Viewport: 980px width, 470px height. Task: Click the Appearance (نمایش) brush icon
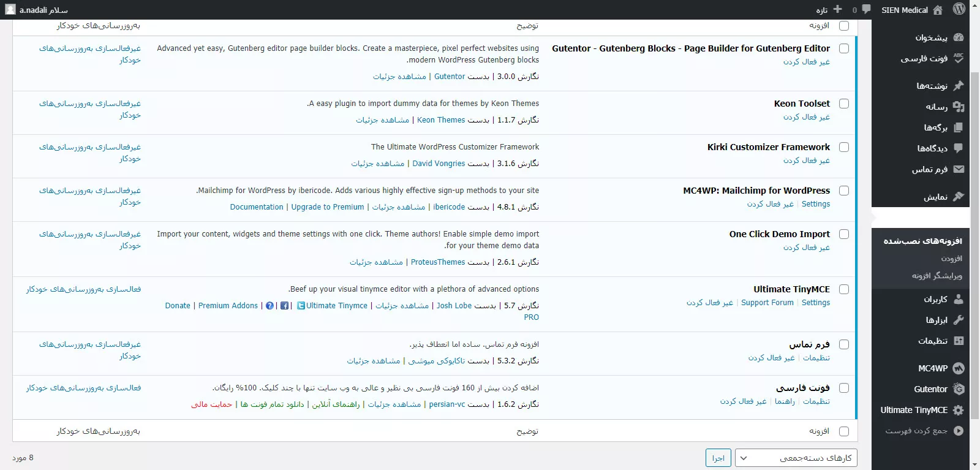pyautogui.click(x=959, y=197)
